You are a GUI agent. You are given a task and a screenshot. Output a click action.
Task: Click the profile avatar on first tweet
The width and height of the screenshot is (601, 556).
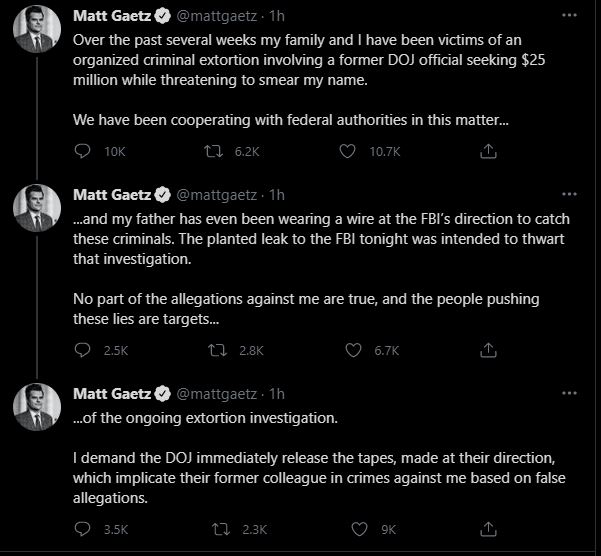[x=36, y=37]
